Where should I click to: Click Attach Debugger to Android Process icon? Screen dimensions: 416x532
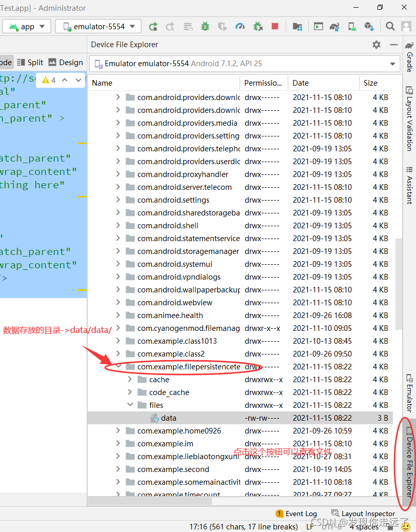[258, 27]
